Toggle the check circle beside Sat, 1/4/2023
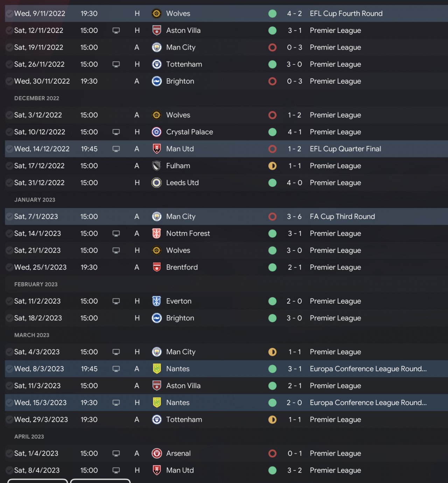Viewport: 448px width, 483px height. coord(9,453)
